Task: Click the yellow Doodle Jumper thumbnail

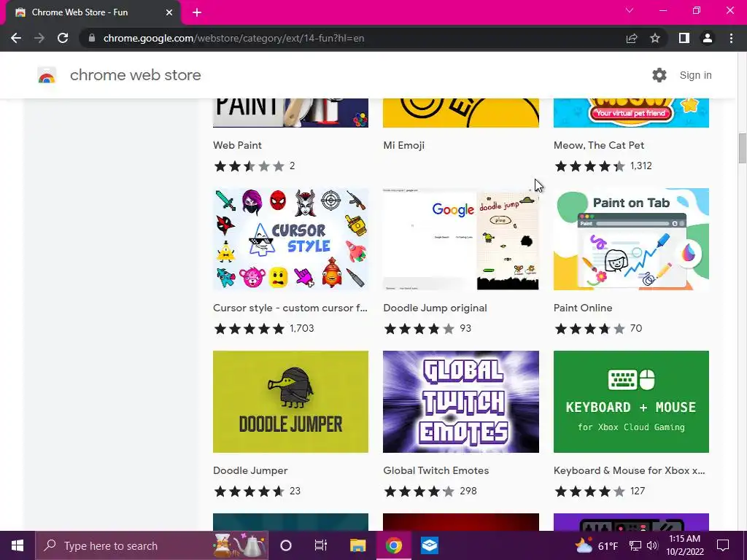Action: (290, 402)
